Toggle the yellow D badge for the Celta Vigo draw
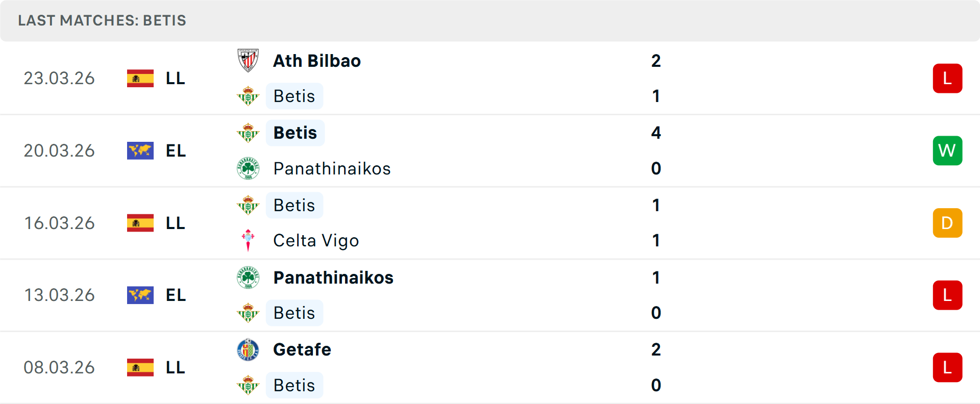Screen dimensions: 980x404 pyautogui.click(x=948, y=223)
